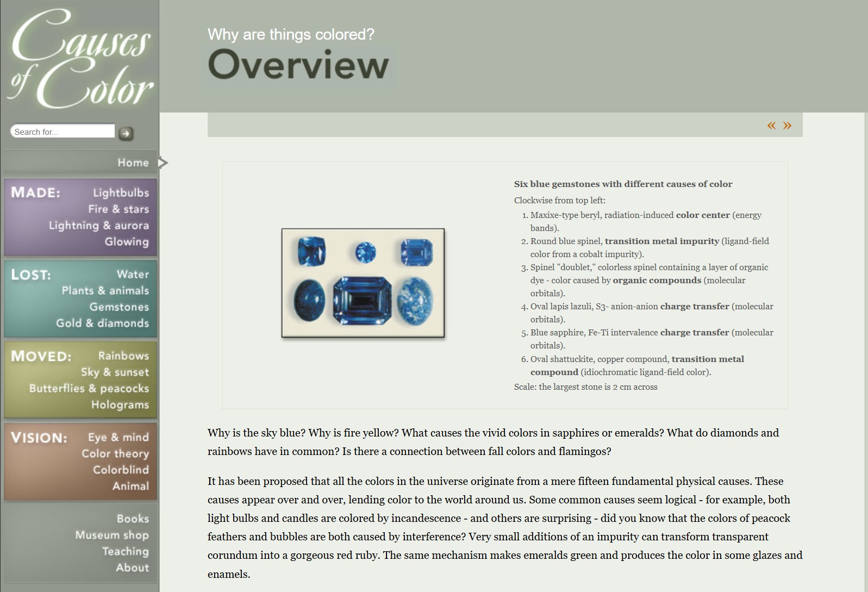Click 'Six blue gemstones with different causes' caption

[623, 184]
